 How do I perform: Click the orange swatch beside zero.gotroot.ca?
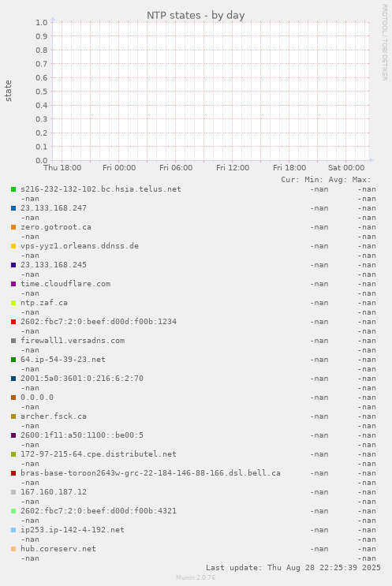13,227
